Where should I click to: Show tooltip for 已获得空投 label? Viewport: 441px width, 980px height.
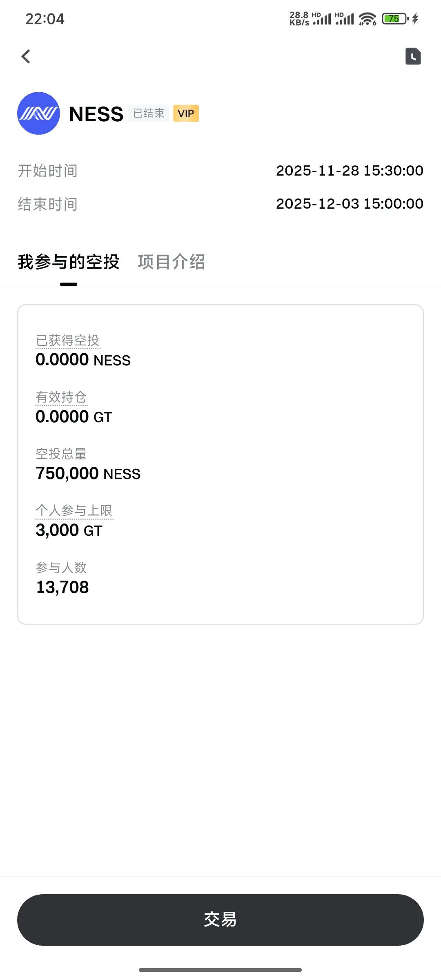point(68,341)
